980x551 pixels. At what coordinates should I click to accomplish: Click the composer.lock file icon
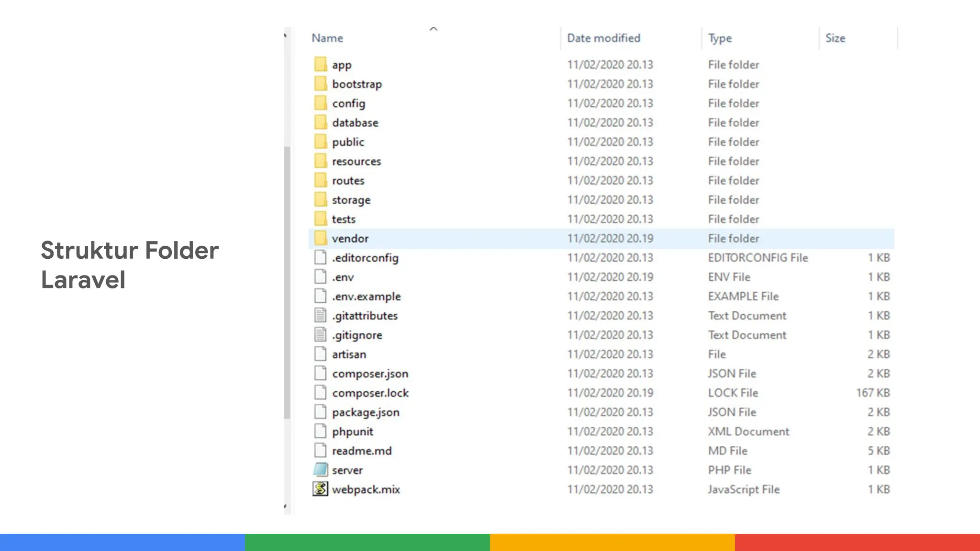point(320,393)
